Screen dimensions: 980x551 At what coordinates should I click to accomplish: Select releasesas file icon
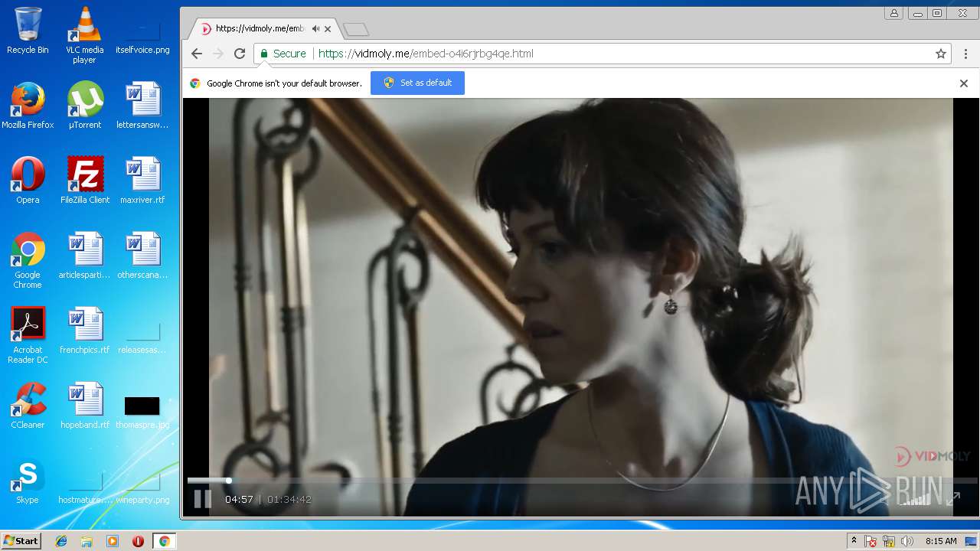142,337
